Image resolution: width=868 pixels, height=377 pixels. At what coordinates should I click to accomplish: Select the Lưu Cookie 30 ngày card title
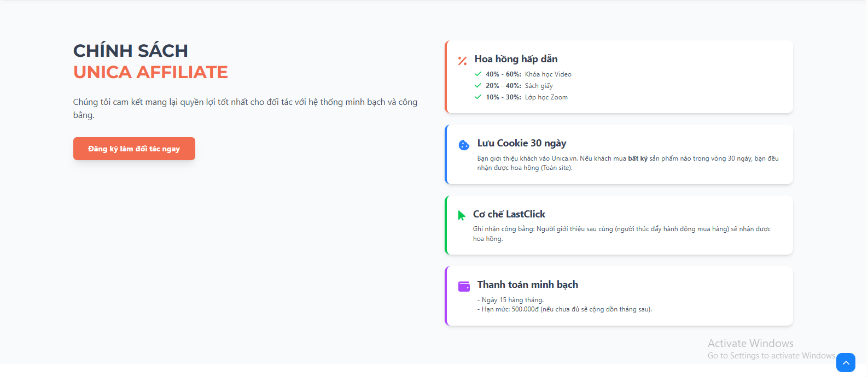coord(521,143)
